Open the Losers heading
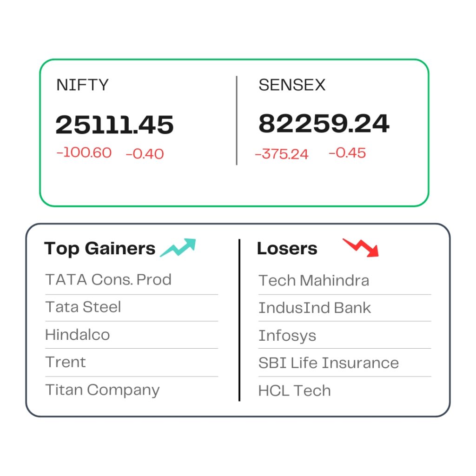Viewport: 476px width, 476px height. click(287, 249)
